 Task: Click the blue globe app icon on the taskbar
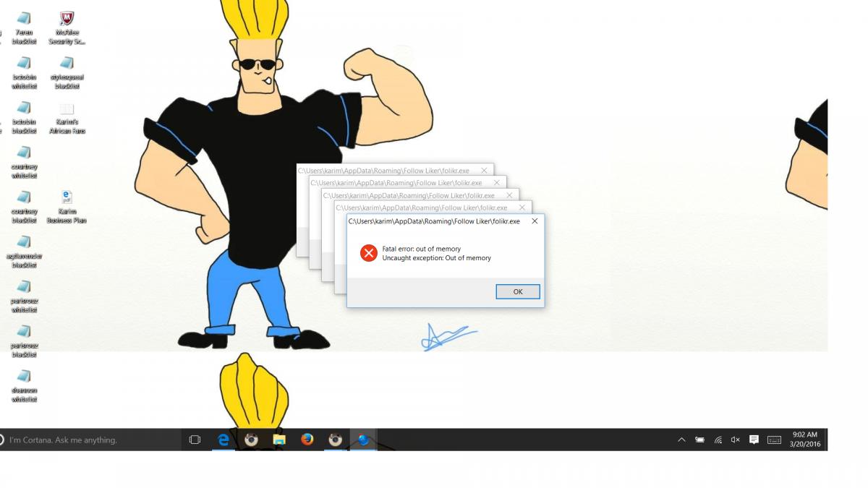coord(363,440)
